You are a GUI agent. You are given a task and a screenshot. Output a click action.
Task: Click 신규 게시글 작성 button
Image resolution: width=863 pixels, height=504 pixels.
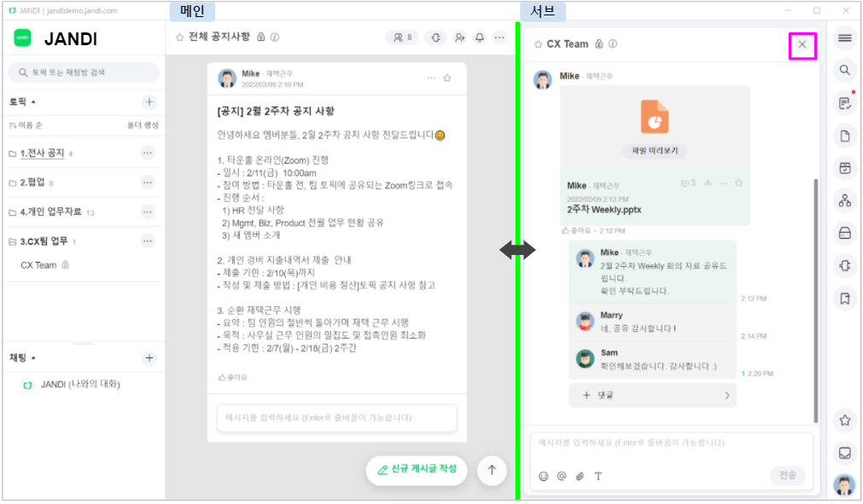coord(417,469)
